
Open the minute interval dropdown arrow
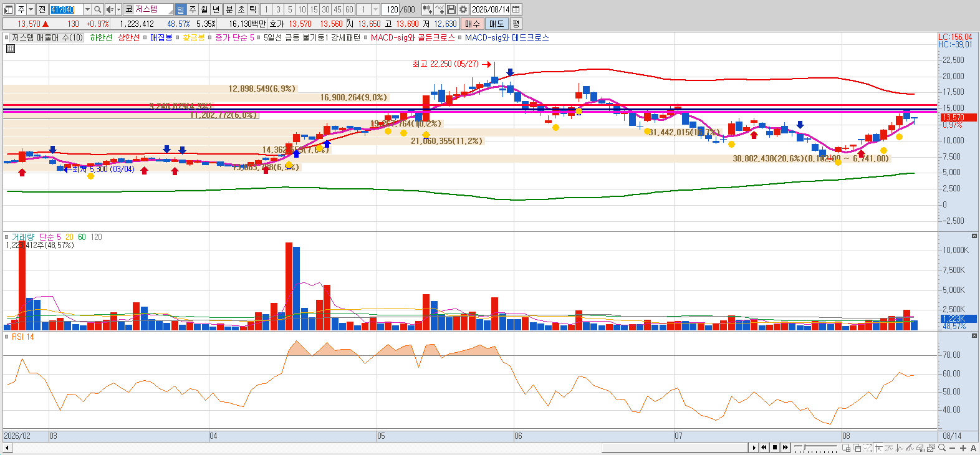[375, 9]
